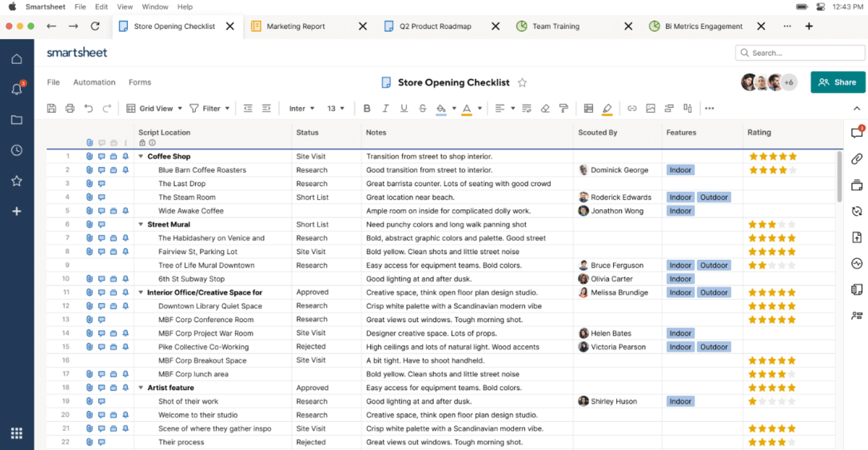Click the plus Create icon in sidebar
The image size is (868, 450).
(17, 211)
